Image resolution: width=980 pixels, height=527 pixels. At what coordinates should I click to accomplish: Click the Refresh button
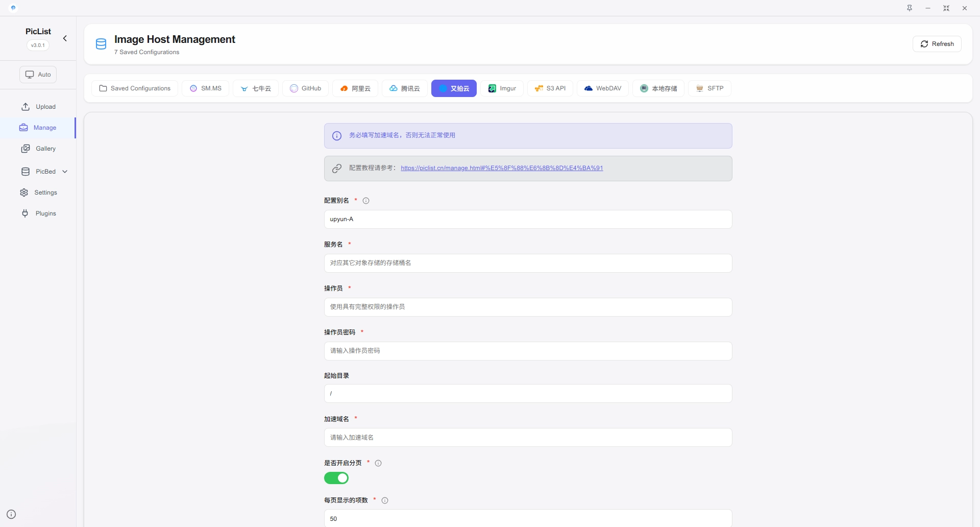pyautogui.click(x=937, y=44)
